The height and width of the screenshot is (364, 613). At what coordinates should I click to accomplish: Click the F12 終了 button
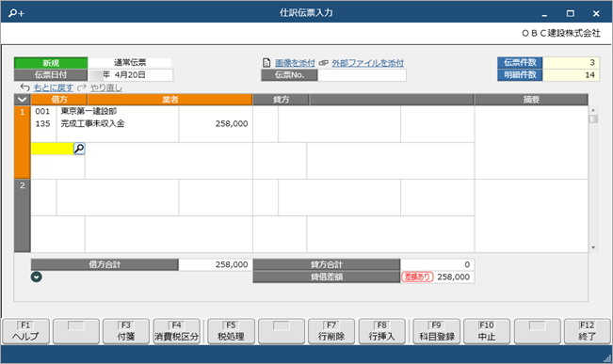(x=588, y=331)
